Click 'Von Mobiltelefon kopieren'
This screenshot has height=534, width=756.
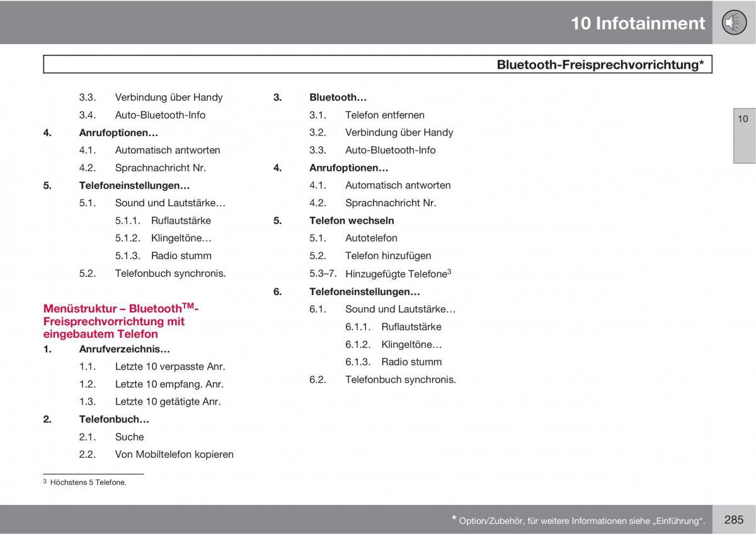tap(174, 455)
